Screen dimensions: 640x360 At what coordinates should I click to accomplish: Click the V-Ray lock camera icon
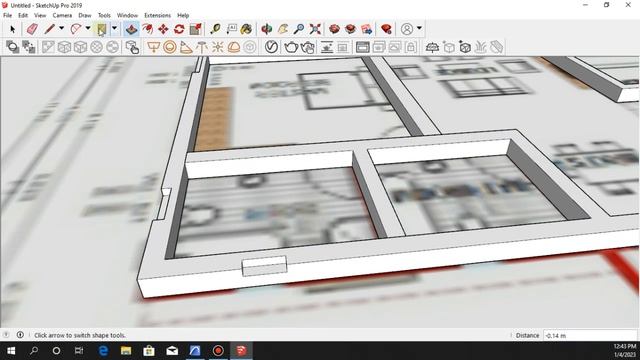click(411, 47)
